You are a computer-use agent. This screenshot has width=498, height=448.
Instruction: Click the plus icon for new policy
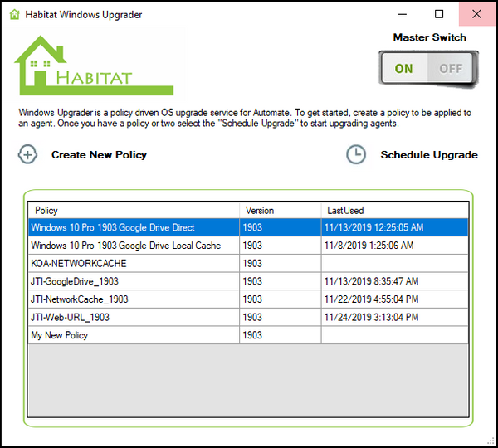(x=27, y=154)
